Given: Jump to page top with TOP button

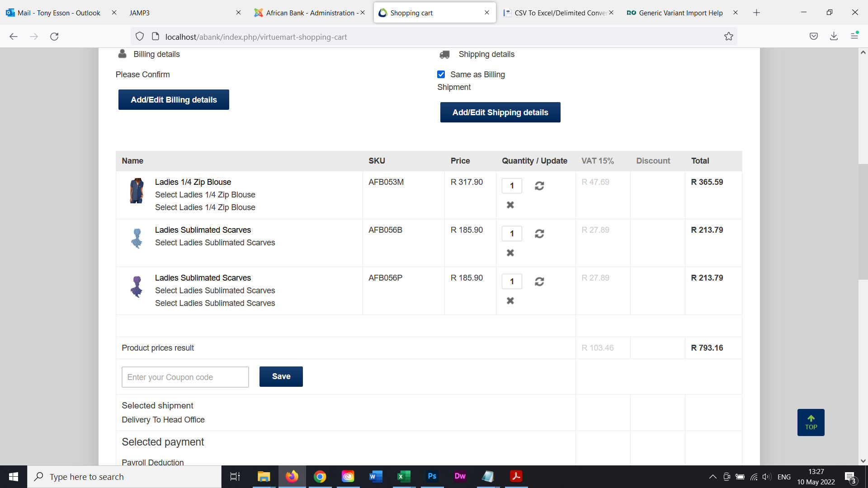Looking at the screenshot, I should [811, 422].
